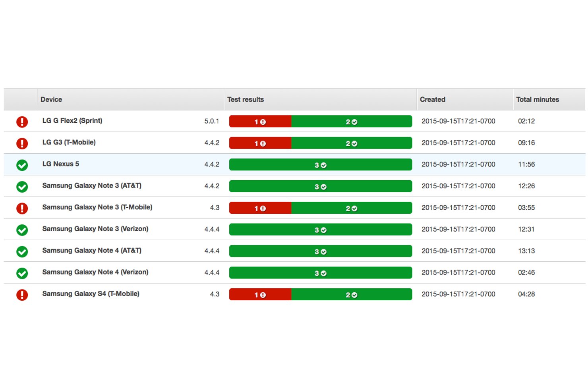588x392 pixels.
Task: Click the green results bar for LG Nexus 5
Action: pyautogui.click(x=321, y=165)
